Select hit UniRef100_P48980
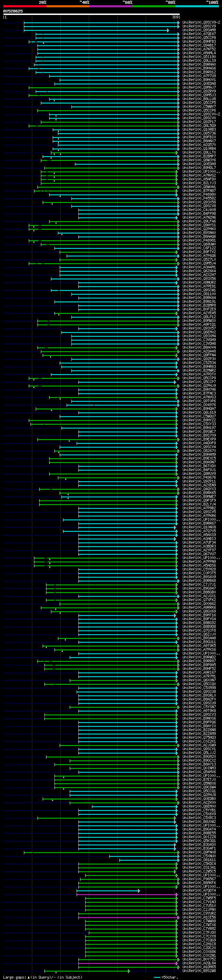 pos(199,194)
